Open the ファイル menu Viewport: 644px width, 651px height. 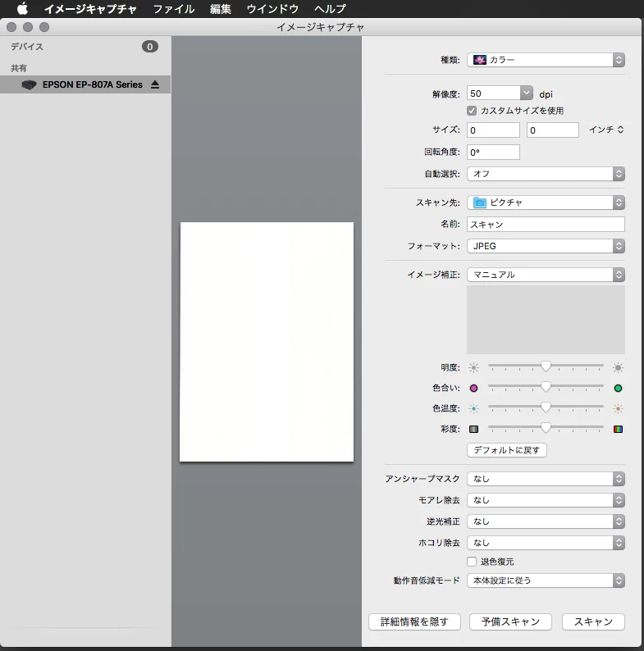[x=174, y=9]
